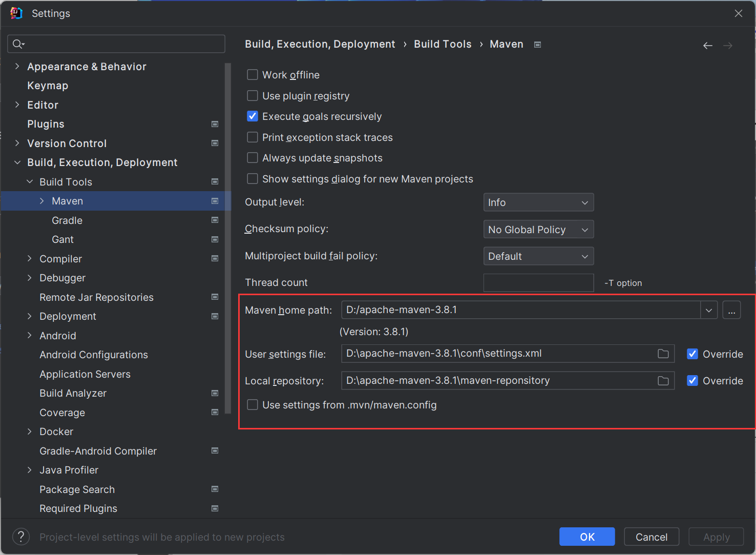The height and width of the screenshot is (555, 756).
Task: Click project-level icon beside Compiler row
Action: (215, 258)
